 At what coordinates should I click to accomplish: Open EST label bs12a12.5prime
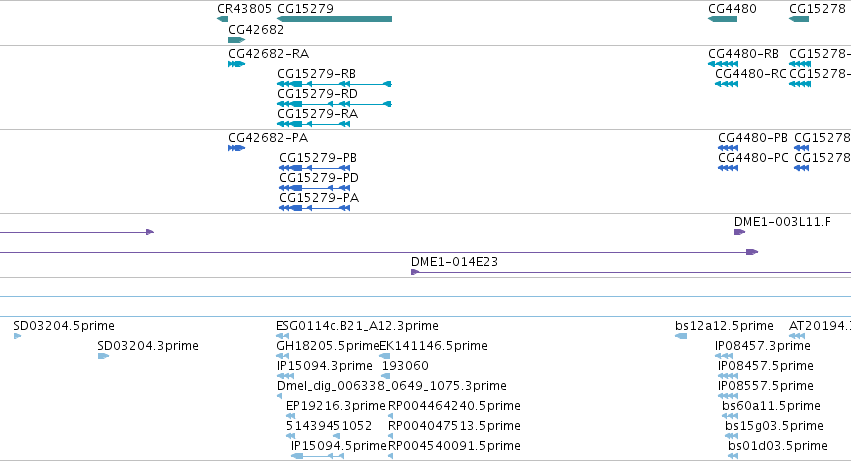(725, 326)
